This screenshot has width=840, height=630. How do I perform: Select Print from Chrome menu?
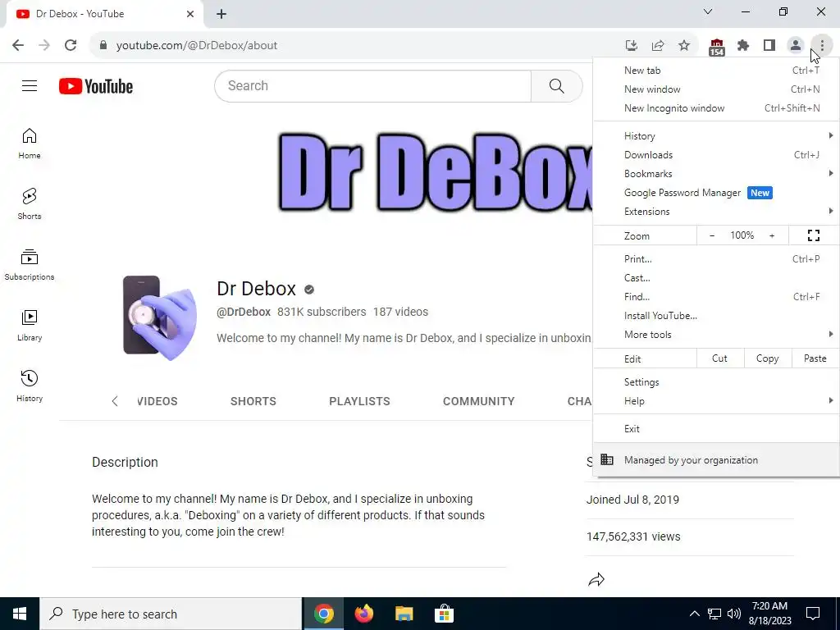pyautogui.click(x=716, y=258)
